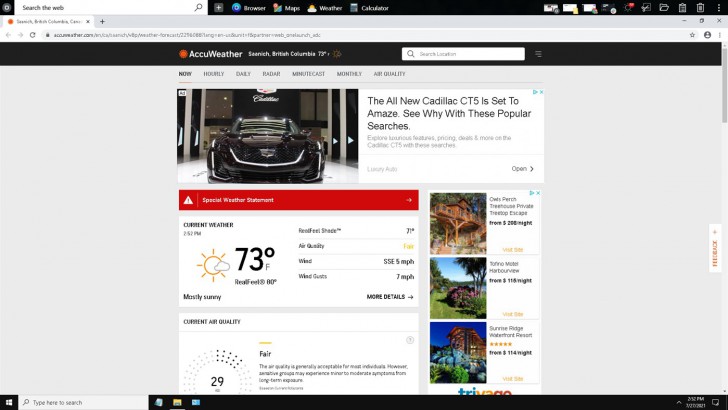Open the Maps shortcut in the dock

(286, 8)
